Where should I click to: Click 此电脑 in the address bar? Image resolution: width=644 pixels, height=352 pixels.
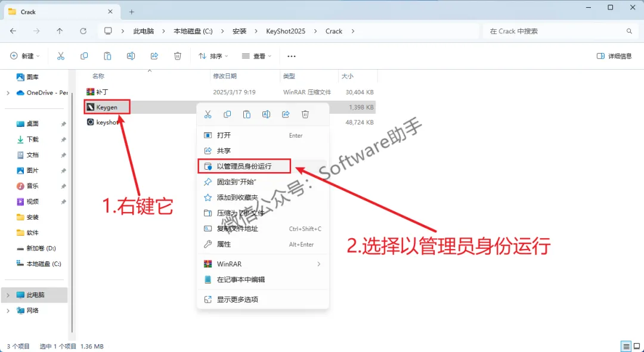pos(143,31)
